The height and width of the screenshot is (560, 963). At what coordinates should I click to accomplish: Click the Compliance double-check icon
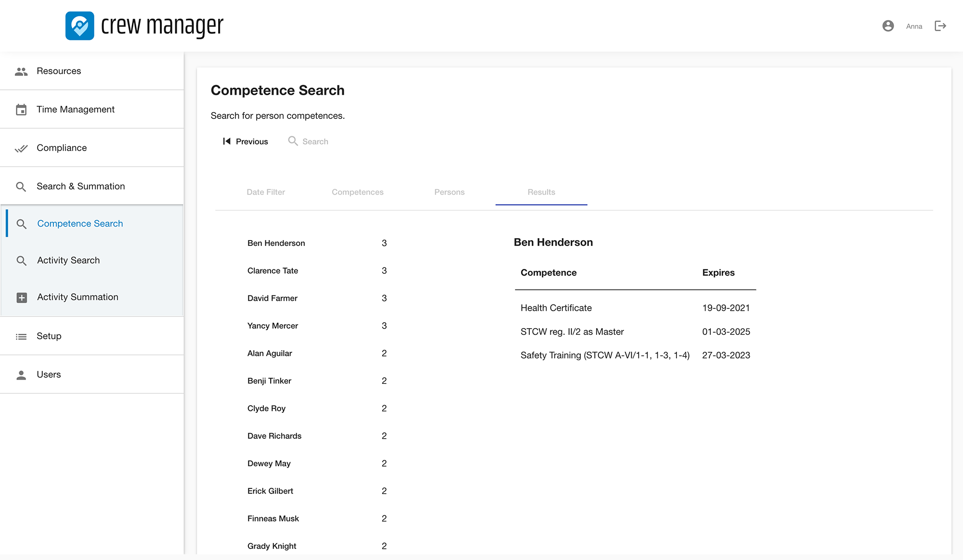[21, 148]
